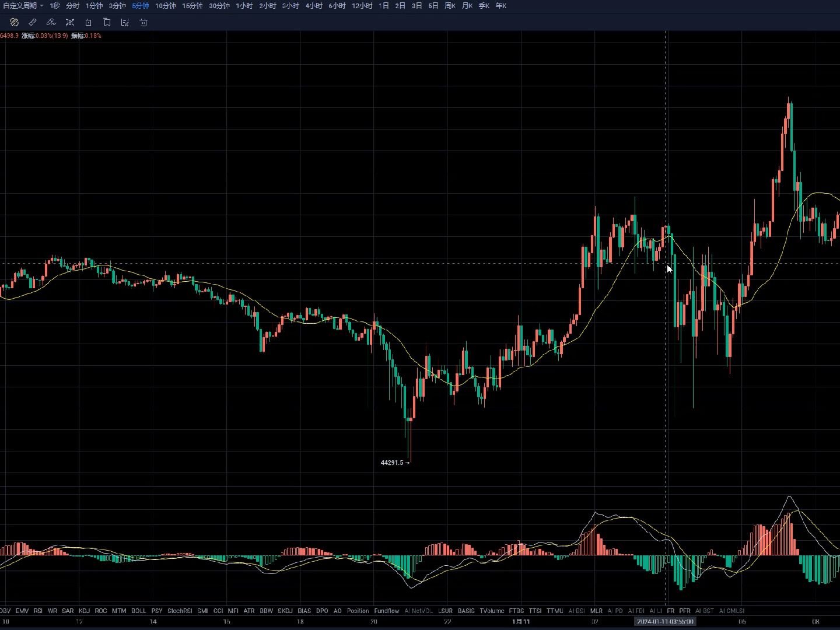This screenshot has width=840, height=630.
Task: Toggle the RSI indicator
Action: [38, 611]
